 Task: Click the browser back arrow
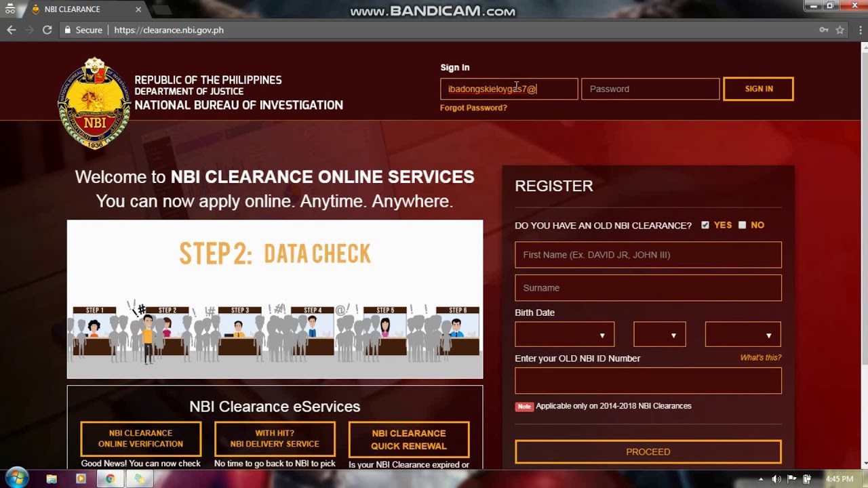[11, 30]
